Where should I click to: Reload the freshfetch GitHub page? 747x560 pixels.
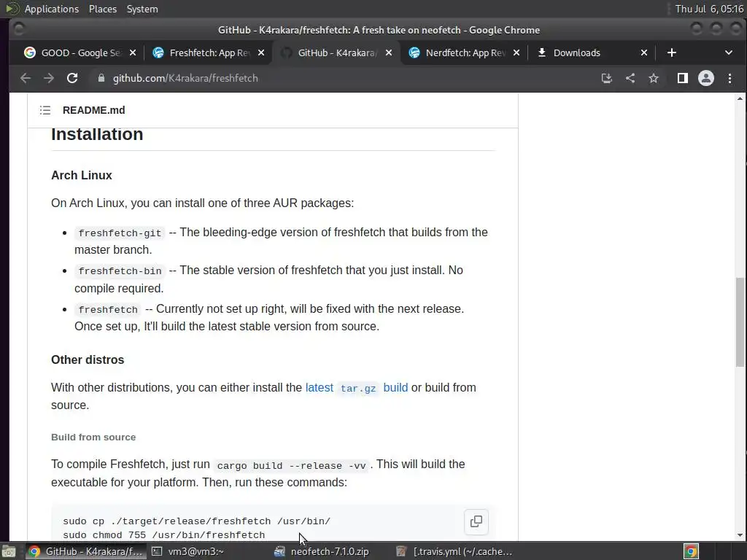coord(72,78)
